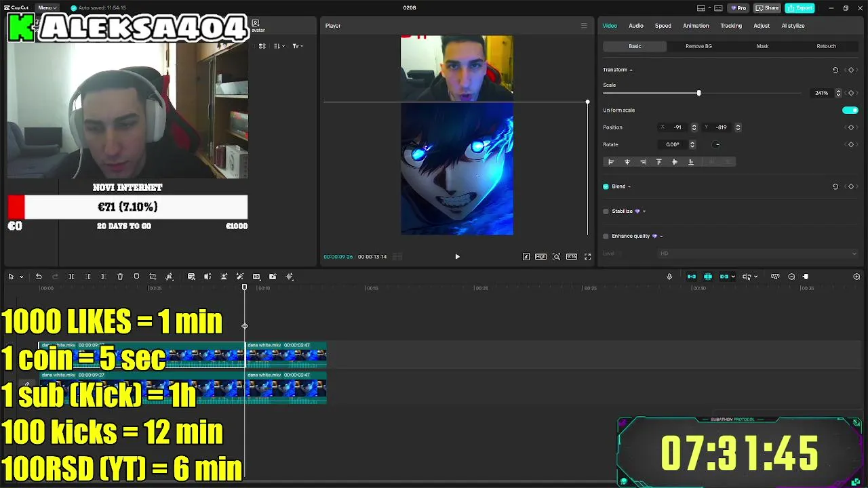Click the timeline zoom slider handle
Screen dimensions: 868x488
[806, 277]
